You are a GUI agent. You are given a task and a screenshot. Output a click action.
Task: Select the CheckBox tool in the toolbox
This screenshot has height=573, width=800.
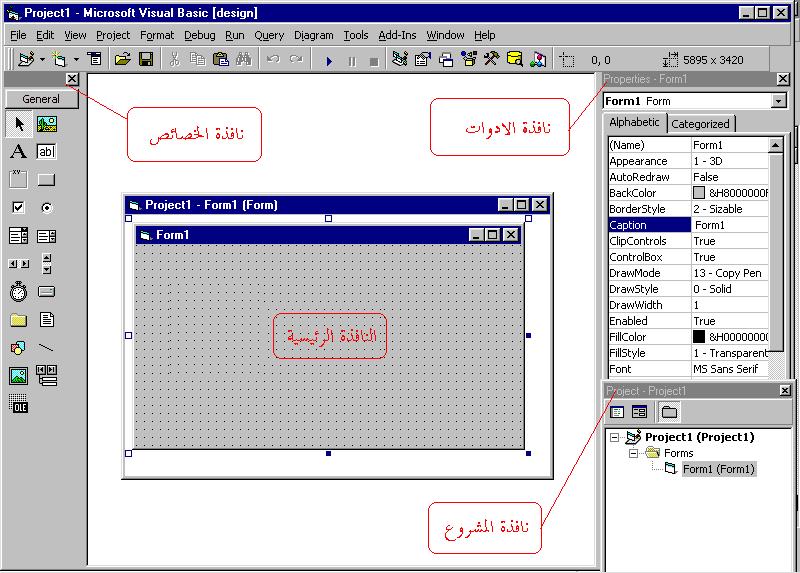click(x=18, y=207)
